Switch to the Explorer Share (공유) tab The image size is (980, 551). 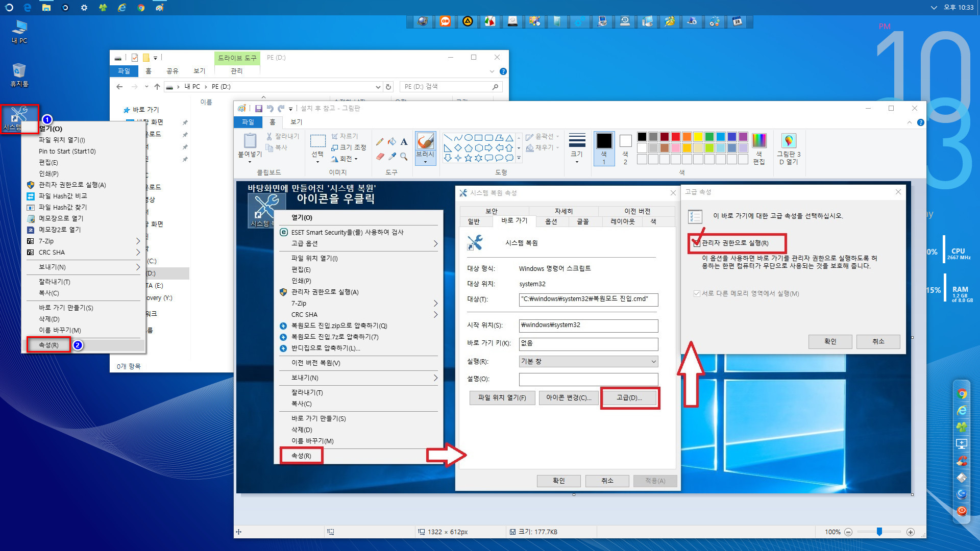click(173, 71)
